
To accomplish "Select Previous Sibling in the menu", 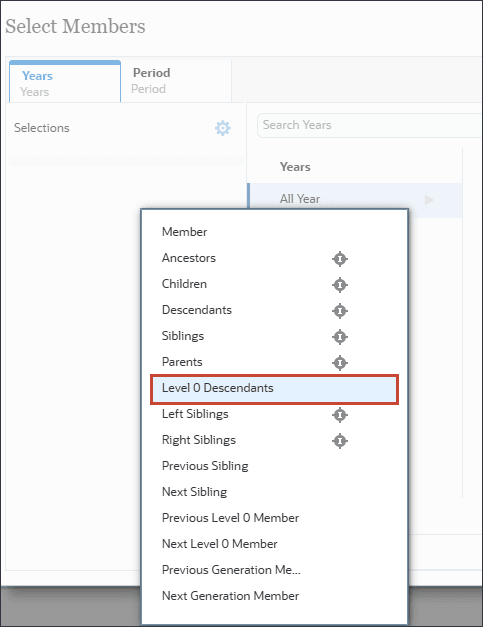I will click(205, 466).
